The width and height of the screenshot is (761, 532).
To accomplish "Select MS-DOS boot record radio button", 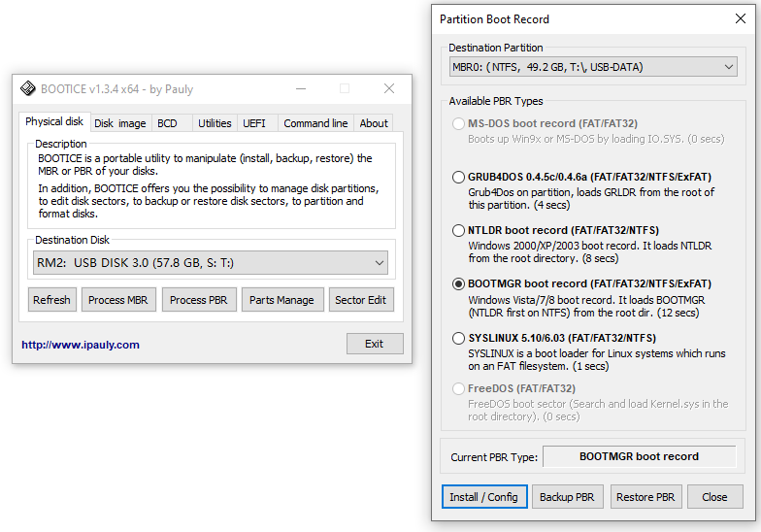I will click(x=458, y=123).
